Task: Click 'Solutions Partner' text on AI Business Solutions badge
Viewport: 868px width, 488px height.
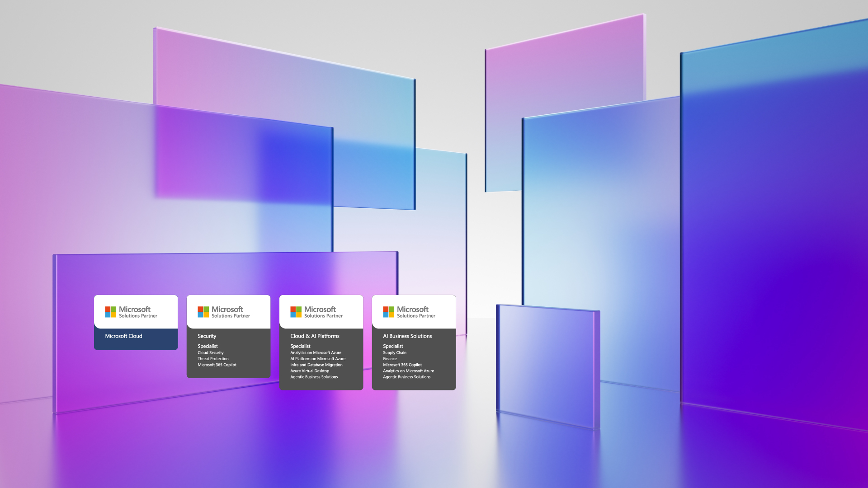Action: [416, 316]
